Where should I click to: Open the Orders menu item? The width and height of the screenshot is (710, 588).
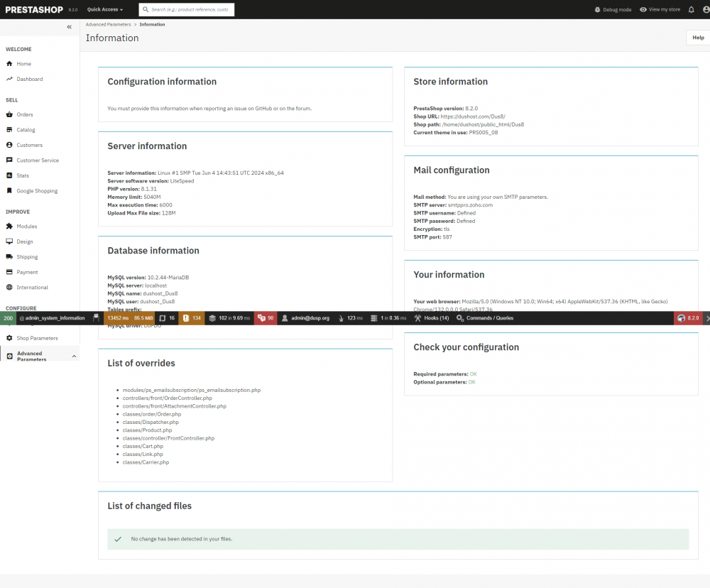tap(25, 114)
